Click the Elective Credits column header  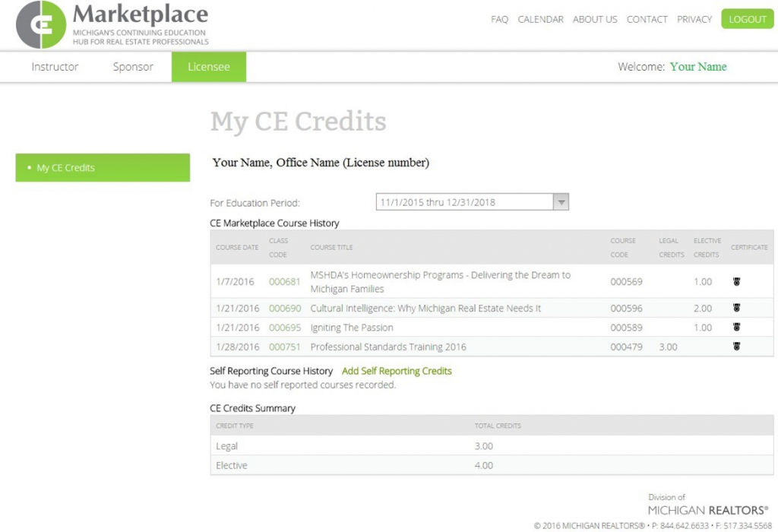point(707,247)
